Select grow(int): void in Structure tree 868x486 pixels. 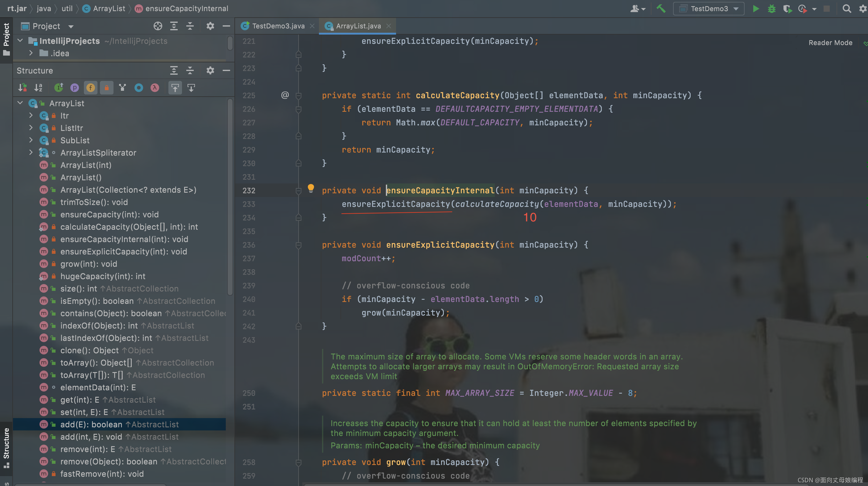tap(89, 264)
